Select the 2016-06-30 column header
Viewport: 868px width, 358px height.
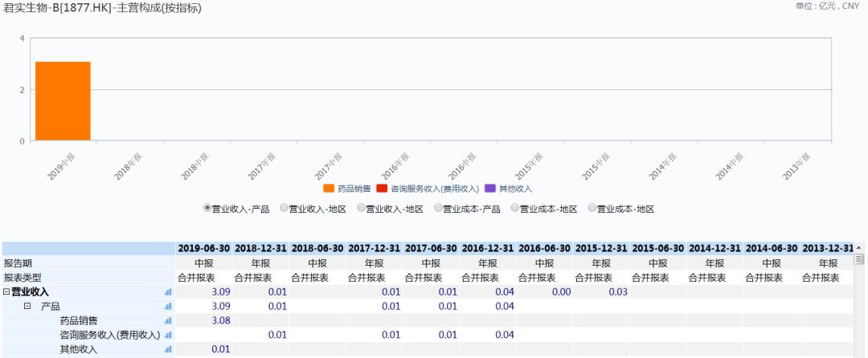point(545,249)
